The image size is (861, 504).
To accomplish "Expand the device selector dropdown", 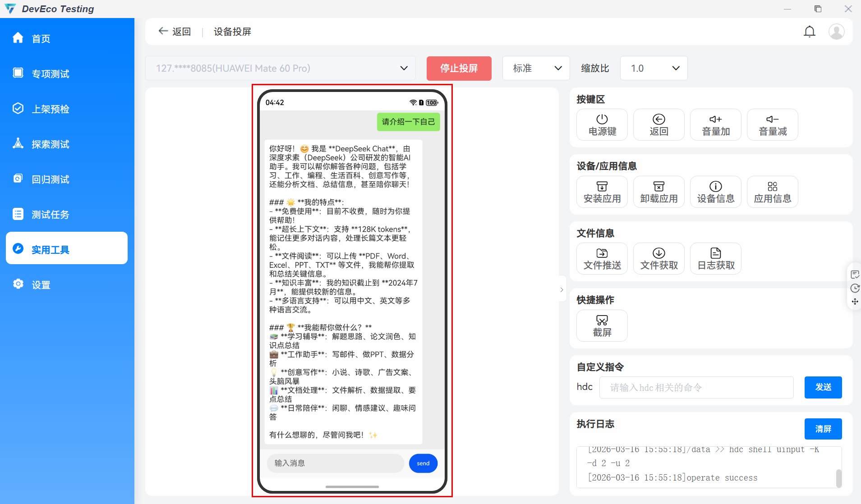I will point(280,68).
